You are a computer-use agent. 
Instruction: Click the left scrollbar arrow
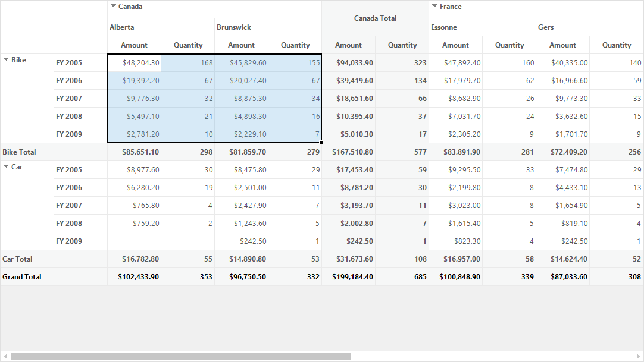pos(5,356)
